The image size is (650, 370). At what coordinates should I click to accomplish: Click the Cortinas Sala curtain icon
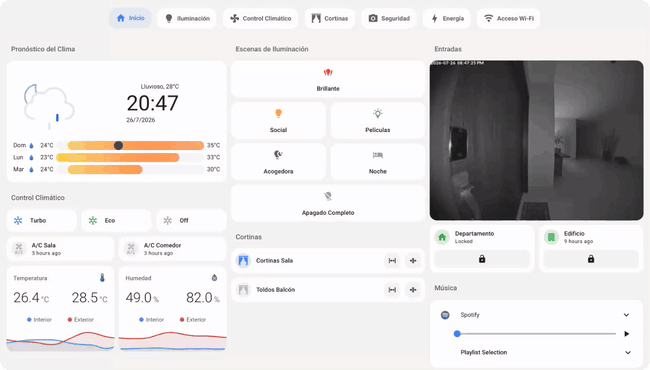(x=243, y=261)
